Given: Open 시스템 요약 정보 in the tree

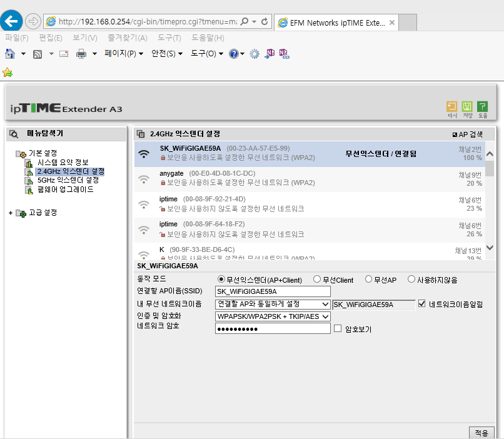Looking at the screenshot, I should [63, 163].
